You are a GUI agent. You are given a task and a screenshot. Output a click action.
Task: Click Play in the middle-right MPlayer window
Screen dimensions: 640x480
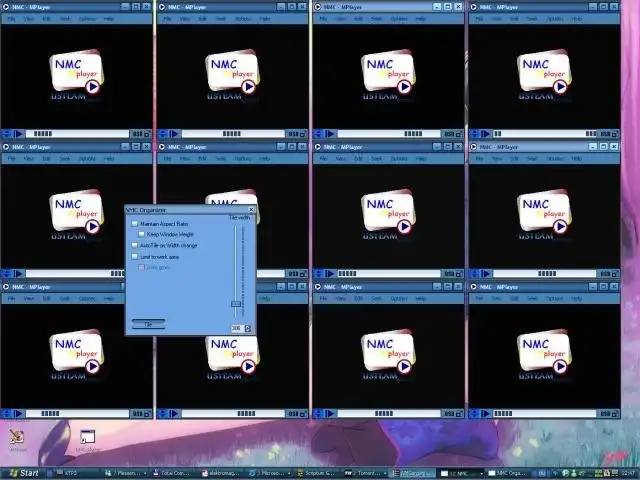tap(486, 273)
